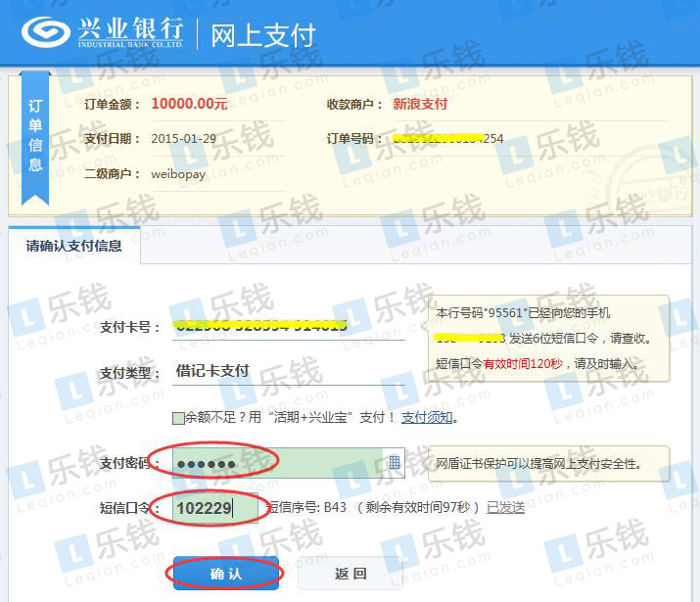Click the payee merchant 新浪支付
Screen dimensions: 700x602
pos(420,104)
